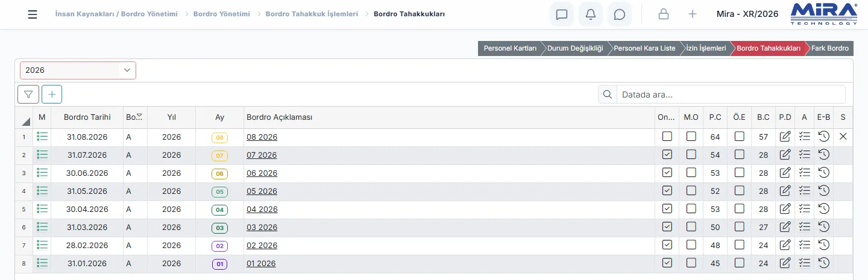Open filter funnel icon above table
The width and height of the screenshot is (868, 280).
pyautogui.click(x=28, y=94)
